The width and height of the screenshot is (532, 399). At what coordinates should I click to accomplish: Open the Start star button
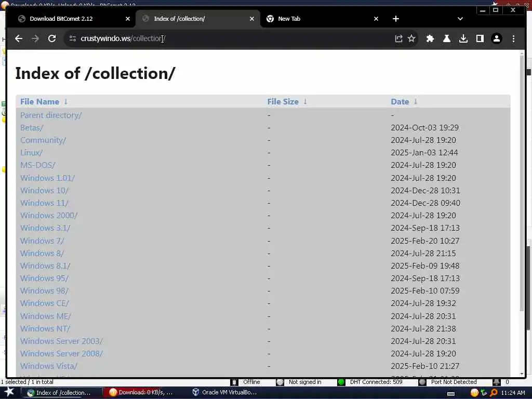click(9, 392)
